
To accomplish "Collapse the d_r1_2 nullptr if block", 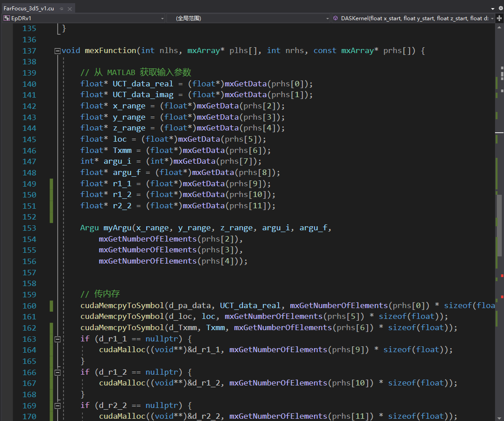I will 58,372.
